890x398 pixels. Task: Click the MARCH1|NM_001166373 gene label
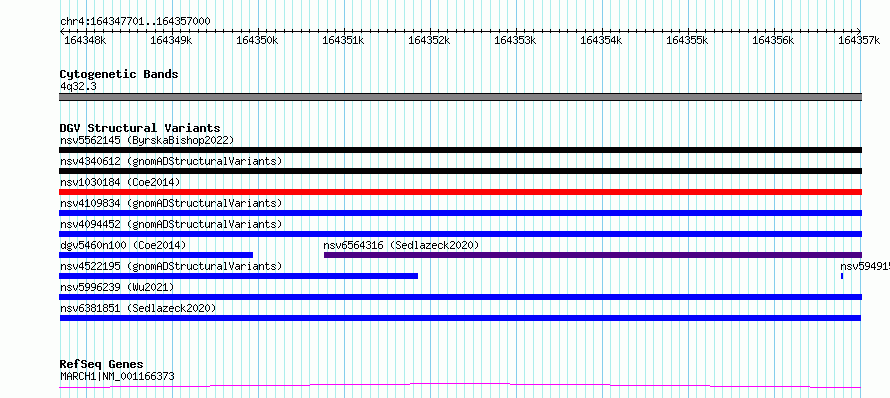click(x=117, y=376)
